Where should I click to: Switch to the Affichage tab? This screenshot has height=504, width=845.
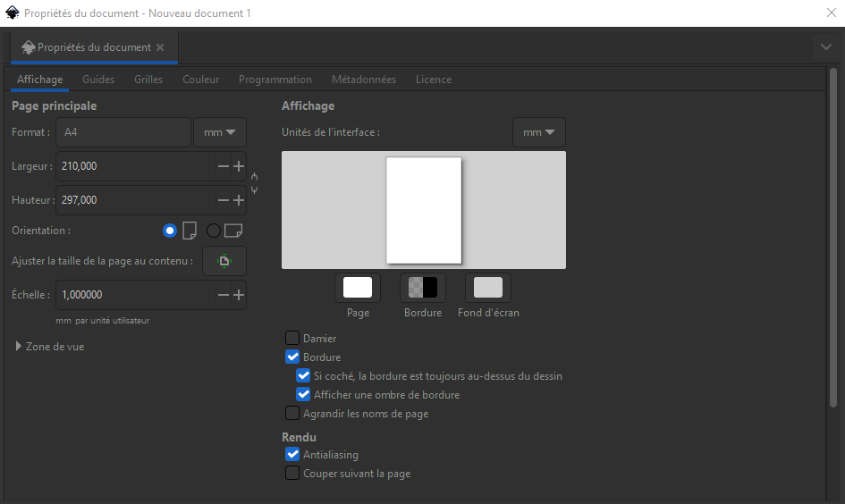tap(40, 80)
